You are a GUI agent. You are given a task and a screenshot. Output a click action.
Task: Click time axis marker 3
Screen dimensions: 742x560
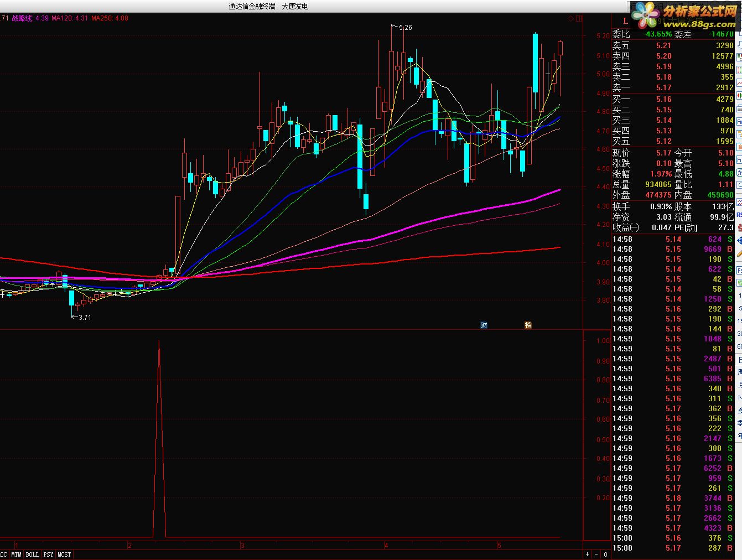click(242, 546)
